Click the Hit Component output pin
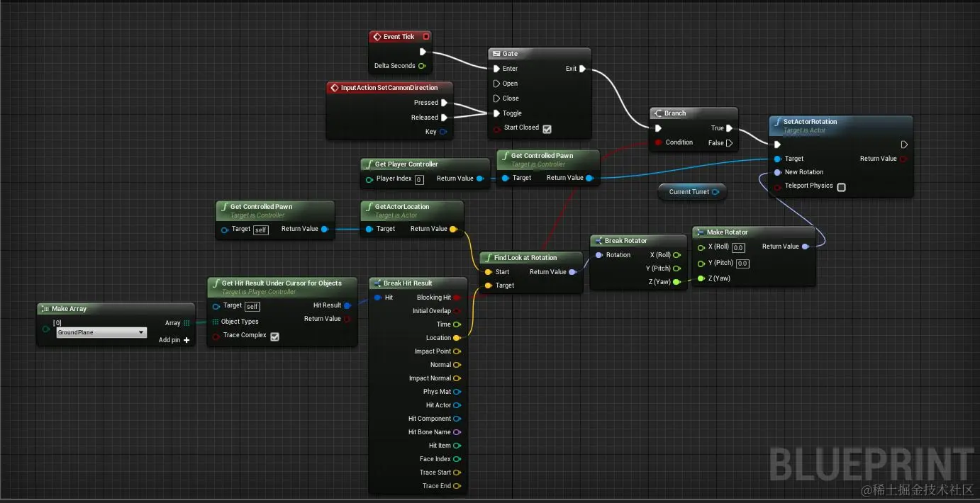980x503 pixels. (457, 419)
